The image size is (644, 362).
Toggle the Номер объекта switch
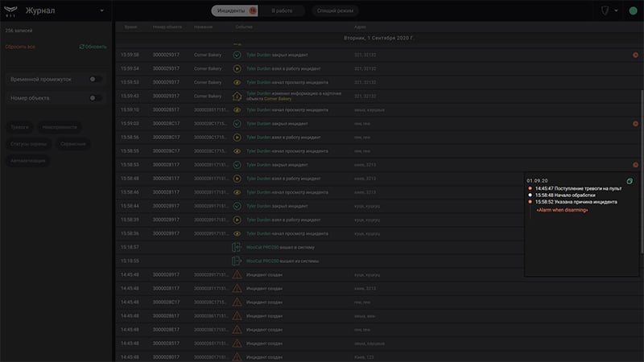[x=95, y=97]
